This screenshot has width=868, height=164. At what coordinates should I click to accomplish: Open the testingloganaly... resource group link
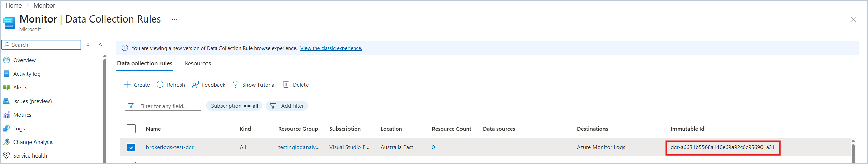[x=299, y=147]
